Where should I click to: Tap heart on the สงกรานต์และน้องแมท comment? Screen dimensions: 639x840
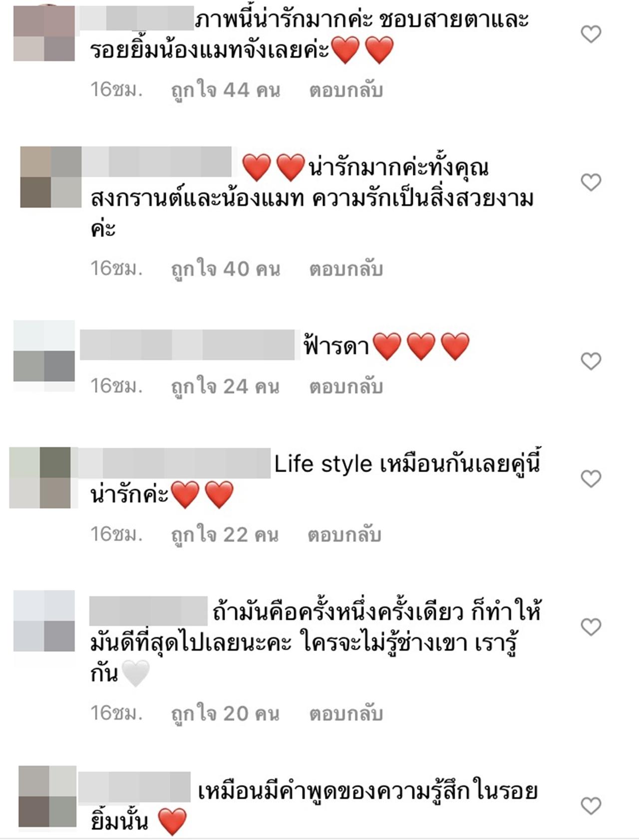591,183
